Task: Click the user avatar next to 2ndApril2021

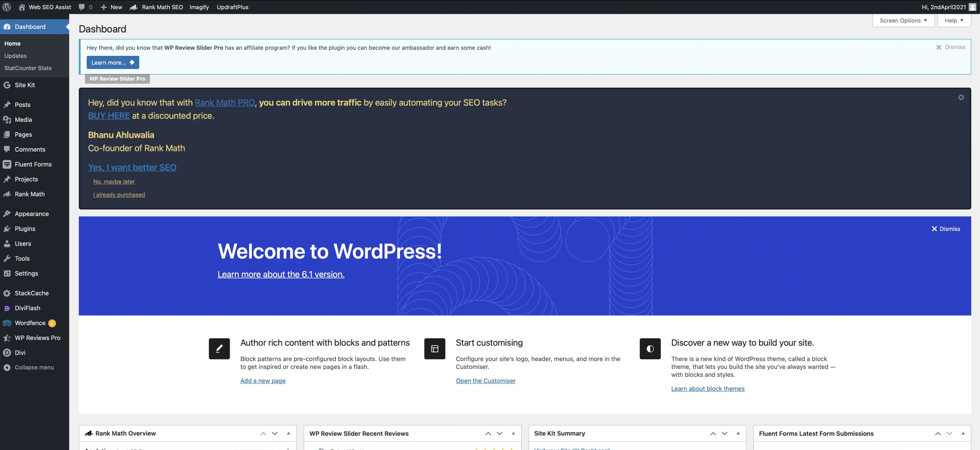Action: click(972, 7)
